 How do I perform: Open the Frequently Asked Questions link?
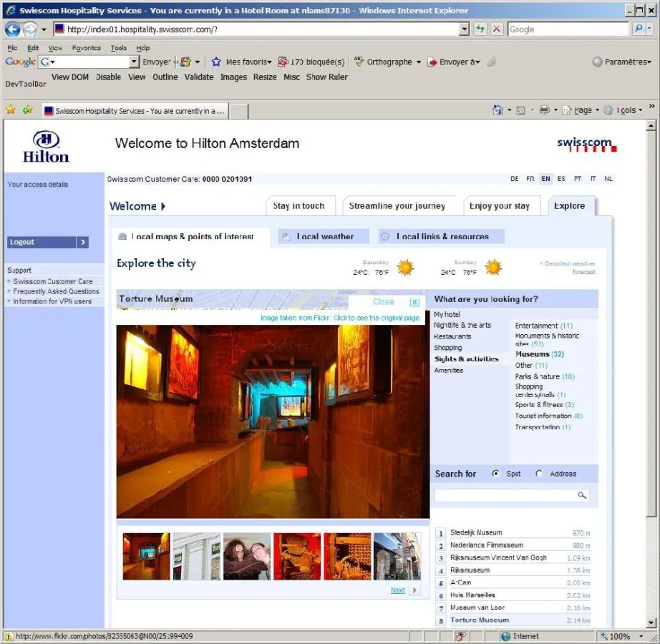coord(56,291)
